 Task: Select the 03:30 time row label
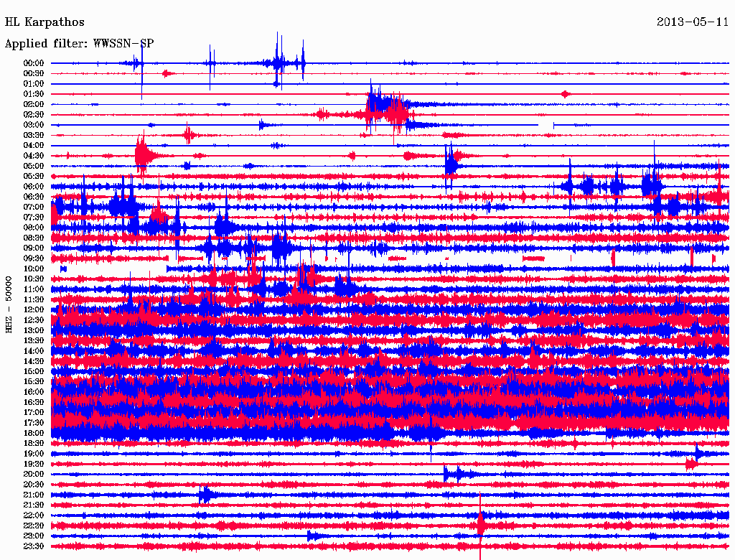point(34,136)
